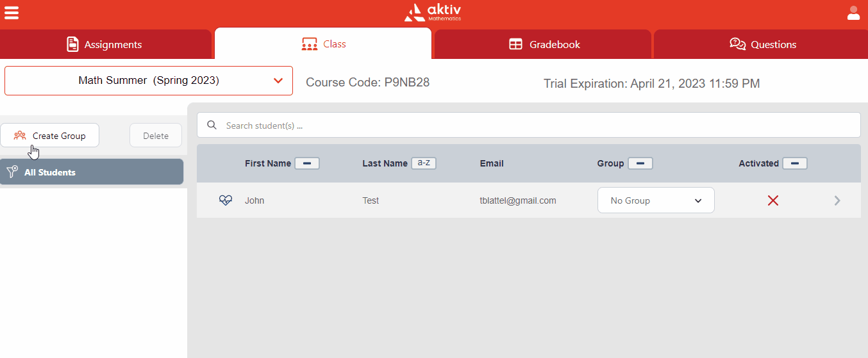Toggle Group column sort button
This screenshot has height=358, width=868.
tap(640, 163)
